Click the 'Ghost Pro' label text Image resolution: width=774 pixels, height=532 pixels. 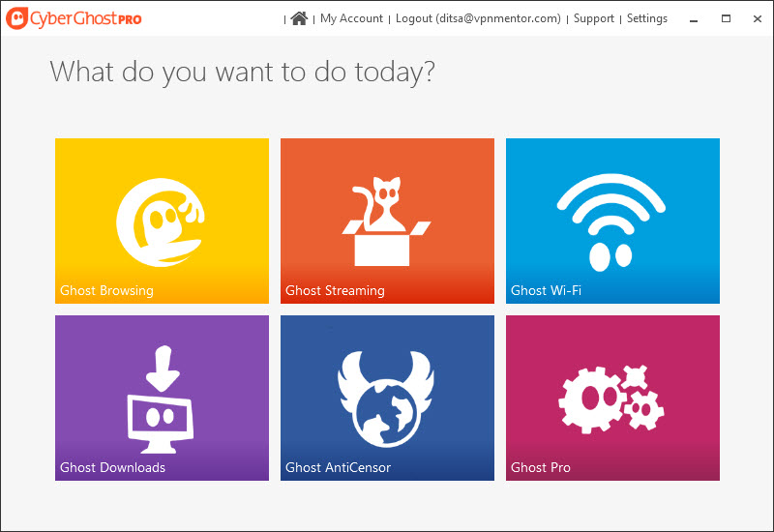[541, 467]
